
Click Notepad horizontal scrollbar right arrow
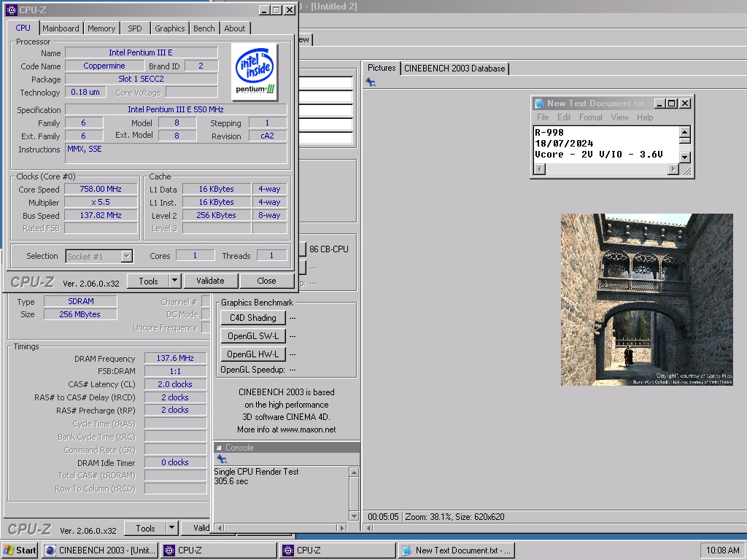click(673, 168)
